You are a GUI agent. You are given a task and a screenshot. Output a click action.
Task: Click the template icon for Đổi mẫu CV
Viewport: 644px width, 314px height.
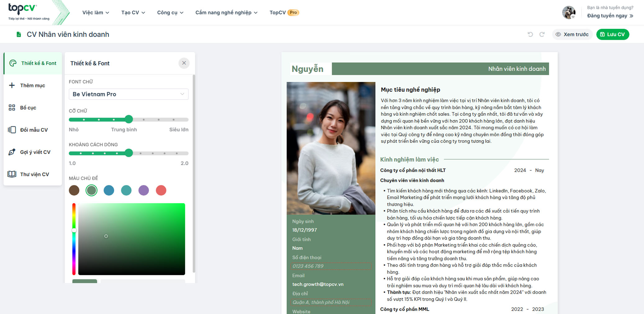point(12,130)
